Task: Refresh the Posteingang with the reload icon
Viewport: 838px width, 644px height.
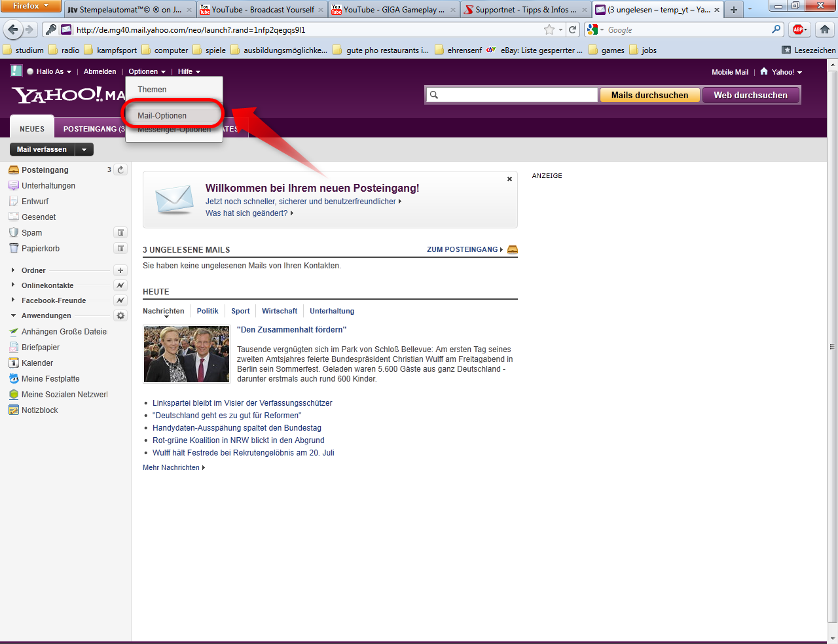Action: (120, 170)
